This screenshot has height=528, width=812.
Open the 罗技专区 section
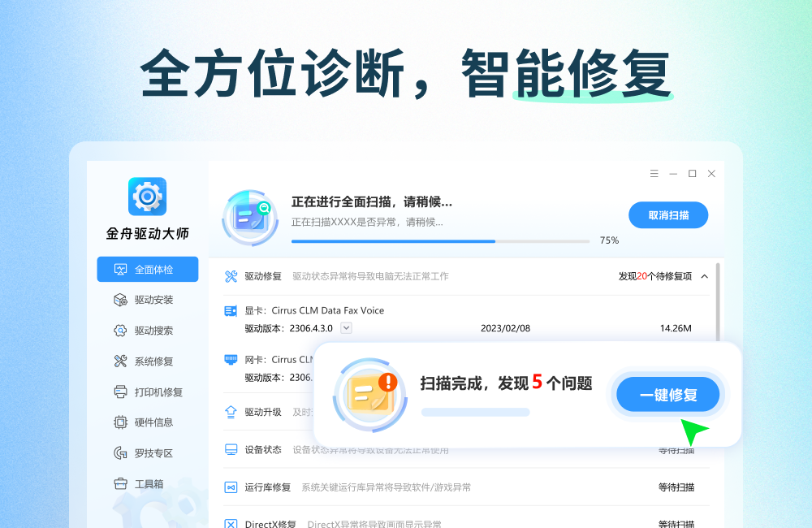(x=119, y=453)
